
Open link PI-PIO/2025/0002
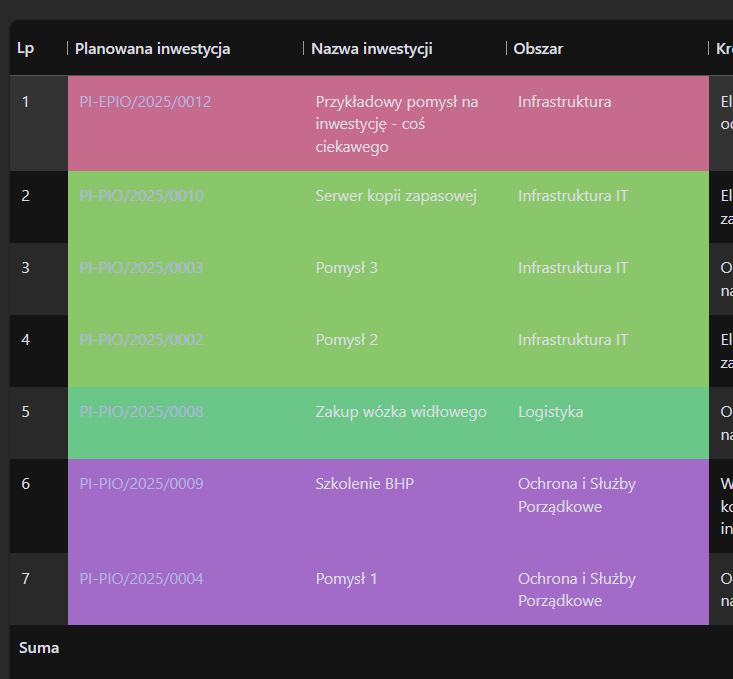pos(141,340)
